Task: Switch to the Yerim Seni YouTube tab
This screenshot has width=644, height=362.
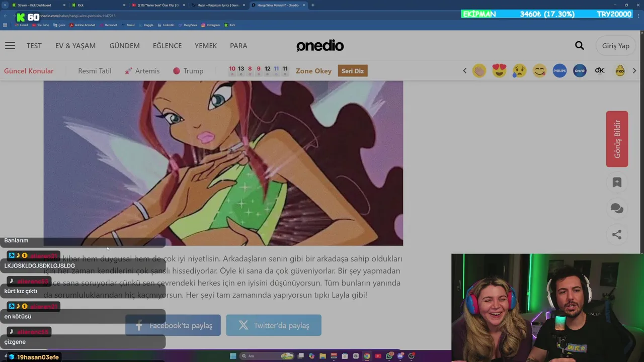Action: [159, 5]
